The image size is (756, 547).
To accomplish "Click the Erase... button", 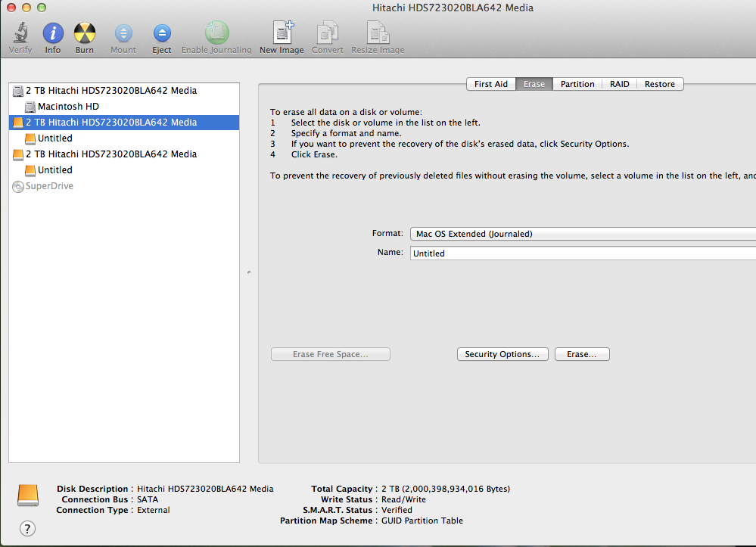I will pyautogui.click(x=582, y=354).
